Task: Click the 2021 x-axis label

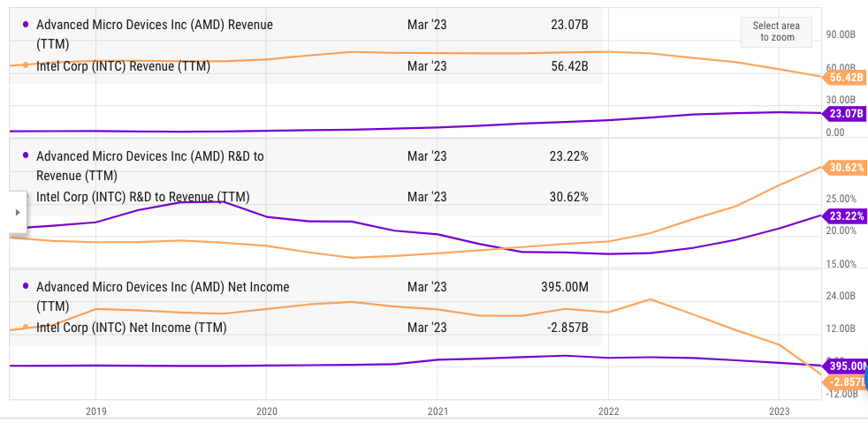Action: (x=438, y=412)
